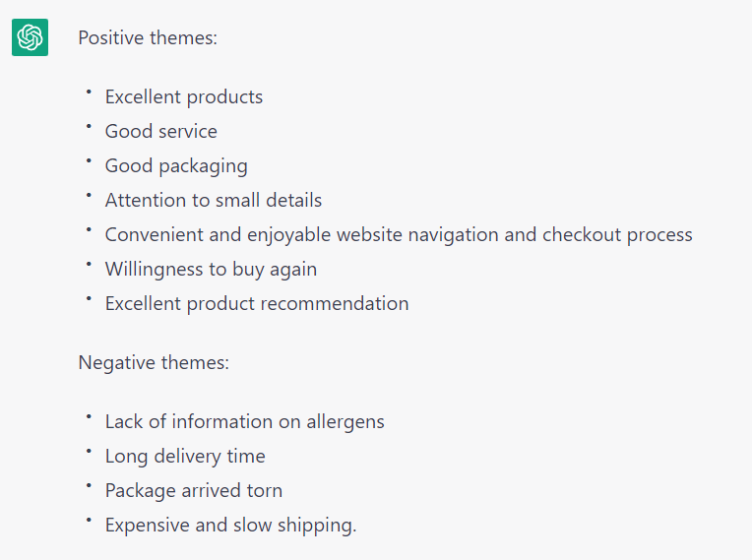Click the "Excellent products" bullet text
The height and width of the screenshot is (560, 752).
184,97
